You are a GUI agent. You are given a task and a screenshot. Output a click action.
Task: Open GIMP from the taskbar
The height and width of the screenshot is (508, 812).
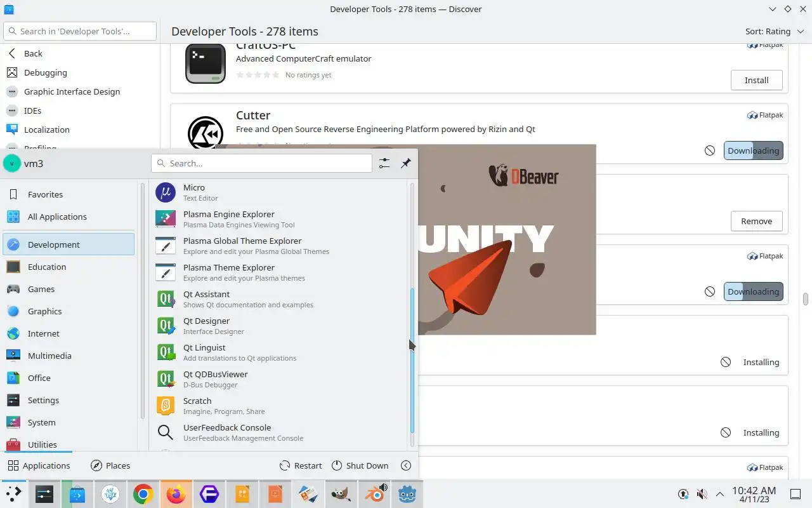[x=341, y=493]
